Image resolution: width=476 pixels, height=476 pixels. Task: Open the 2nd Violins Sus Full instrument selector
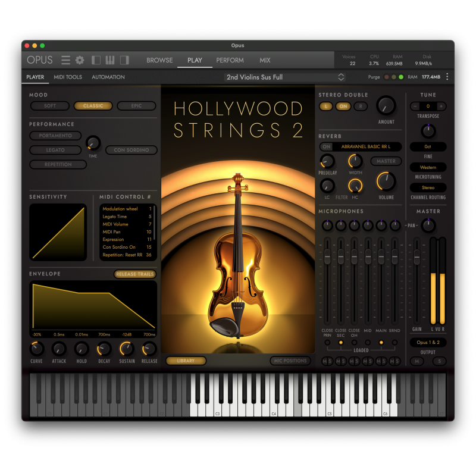[284, 77]
